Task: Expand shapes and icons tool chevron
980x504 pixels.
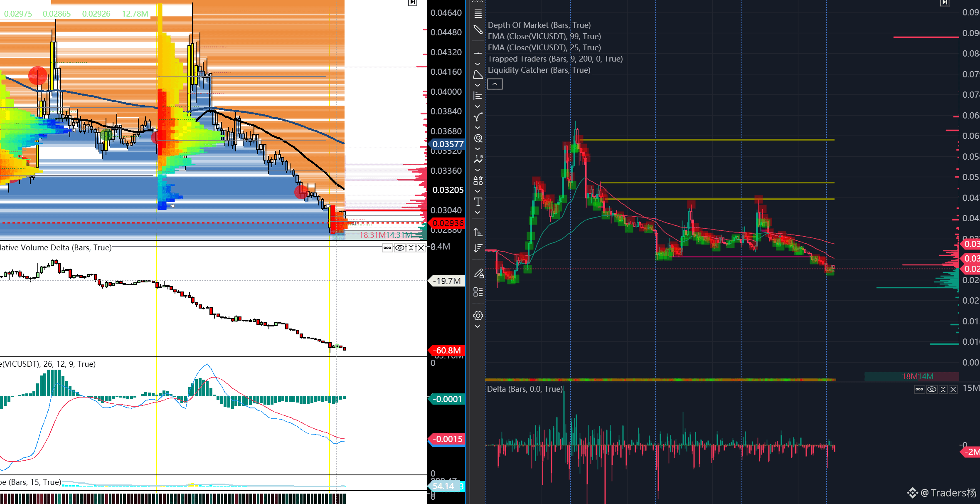Action: click(x=478, y=191)
